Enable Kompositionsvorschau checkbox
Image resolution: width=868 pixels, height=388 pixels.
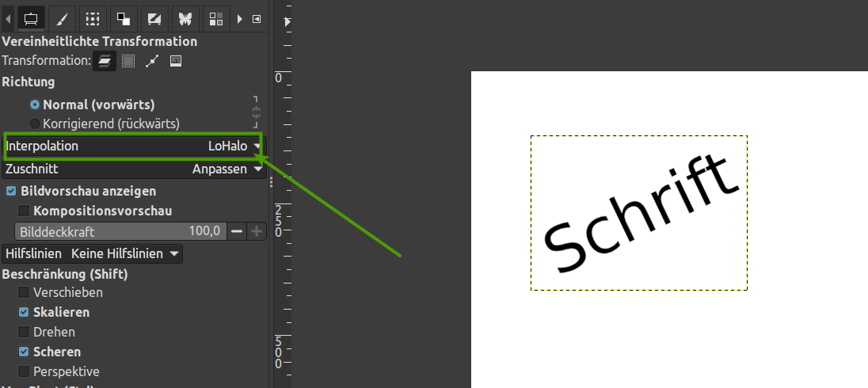[24, 211]
